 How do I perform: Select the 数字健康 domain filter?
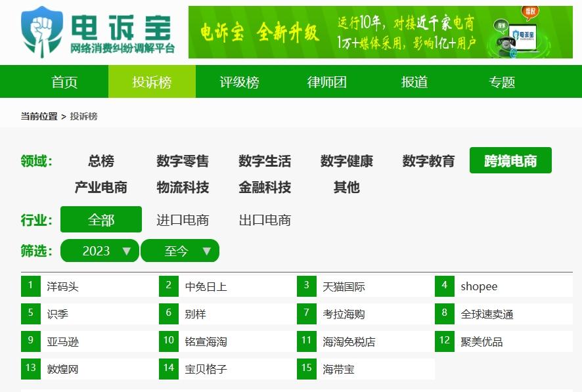point(347,161)
